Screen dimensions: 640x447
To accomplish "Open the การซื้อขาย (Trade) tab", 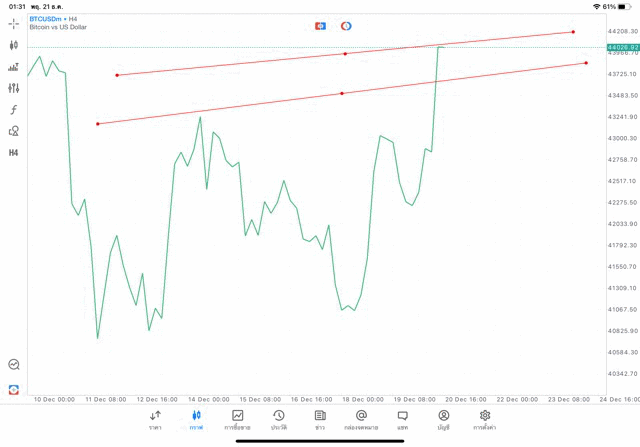I will click(237, 420).
